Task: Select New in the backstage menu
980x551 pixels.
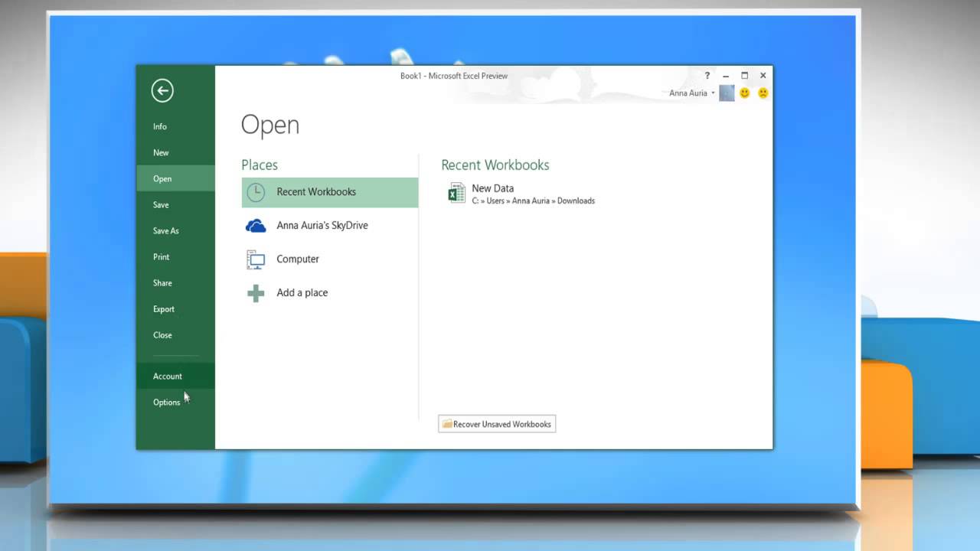Action: 175,153
